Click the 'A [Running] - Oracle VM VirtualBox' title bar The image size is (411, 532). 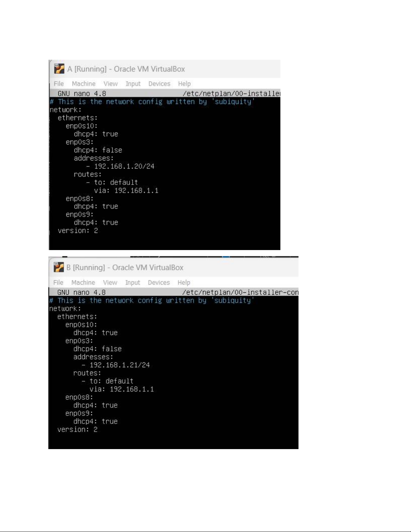click(x=164, y=69)
